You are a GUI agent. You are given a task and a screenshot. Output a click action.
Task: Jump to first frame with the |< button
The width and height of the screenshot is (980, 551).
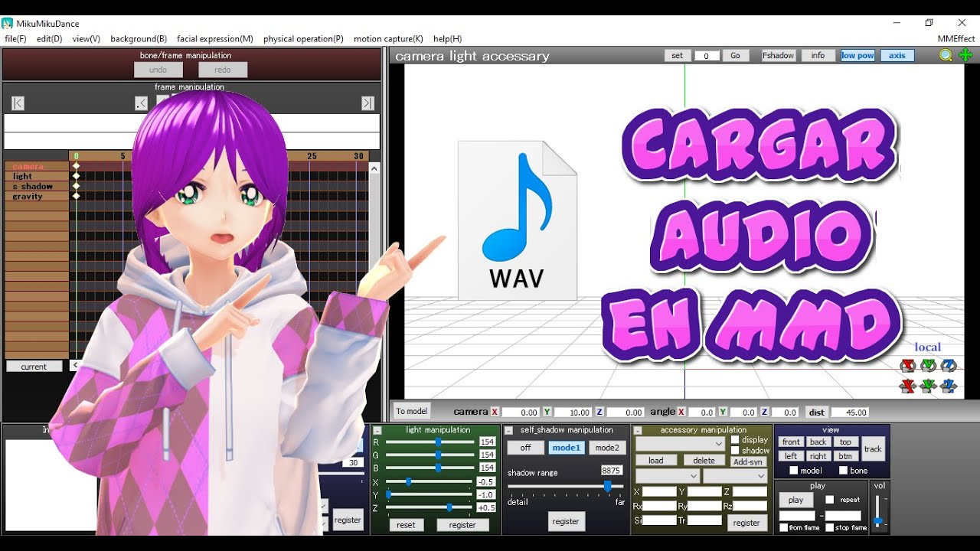click(18, 103)
